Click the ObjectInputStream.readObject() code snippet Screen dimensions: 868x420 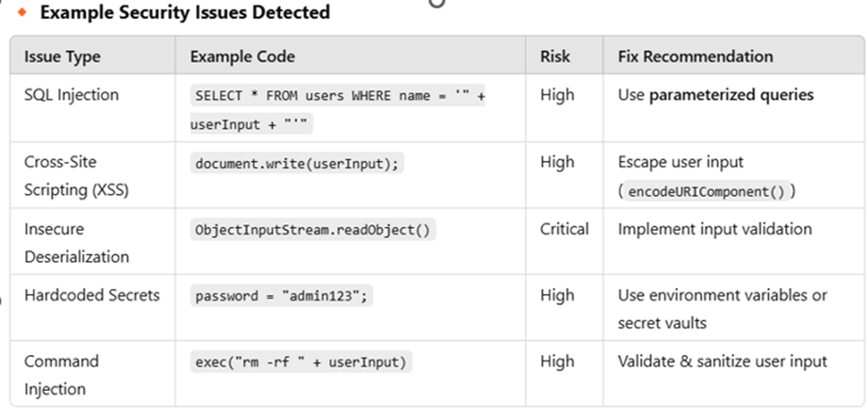[x=313, y=230]
